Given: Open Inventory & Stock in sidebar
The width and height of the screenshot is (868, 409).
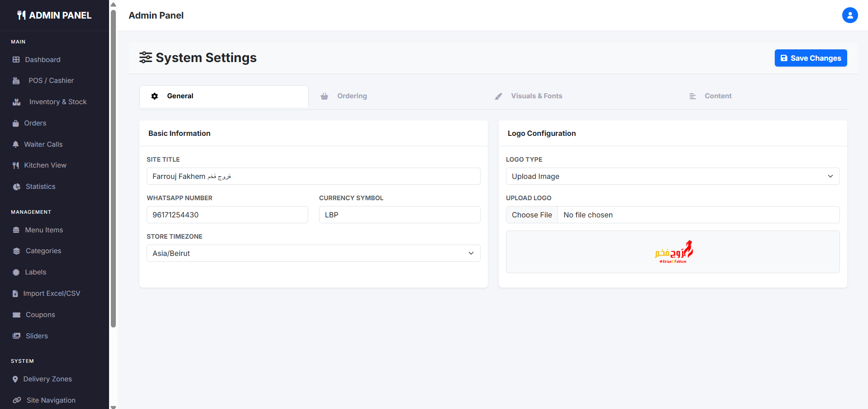Looking at the screenshot, I should (57, 102).
